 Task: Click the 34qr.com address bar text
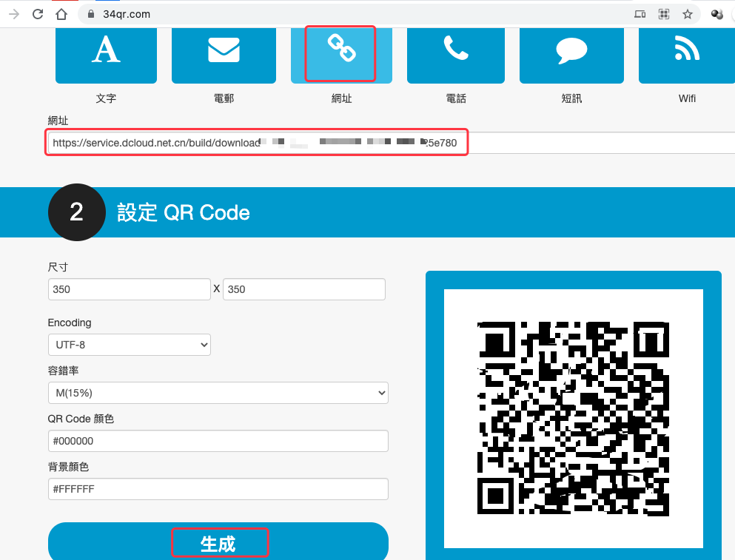pyautogui.click(x=127, y=14)
